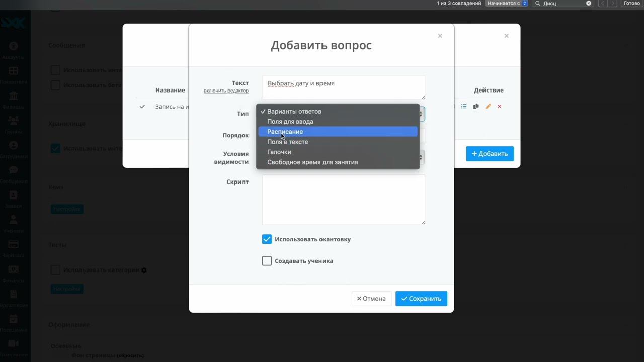
Task: Enable the Создавать ученика checkbox
Action: [267, 261]
